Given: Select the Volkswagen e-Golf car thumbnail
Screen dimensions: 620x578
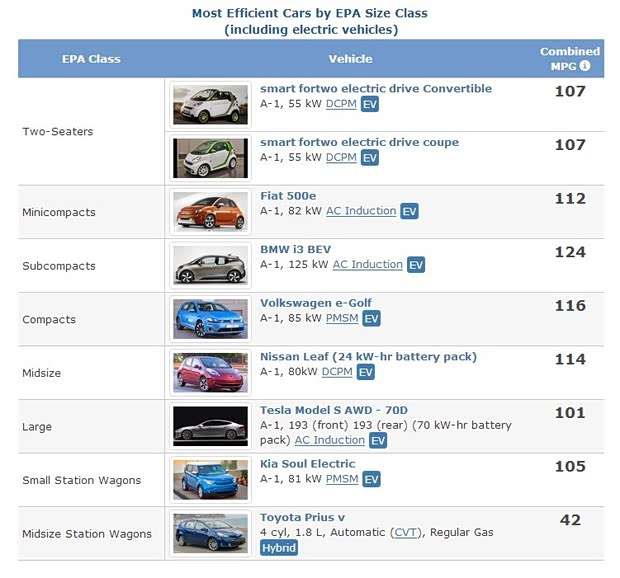Looking at the screenshot, I should click(209, 319).
